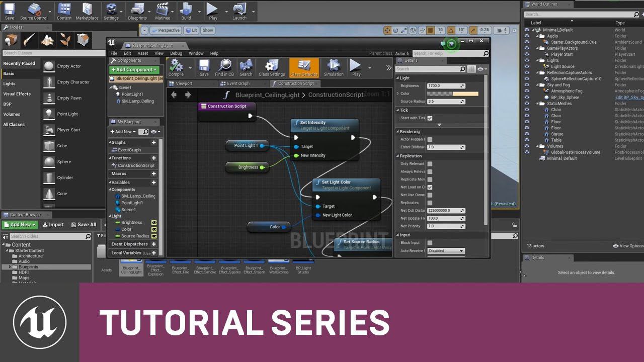Click Find in CB magnifier icon
The height and width of the screenshot is (362, 644).
point(224,65)
